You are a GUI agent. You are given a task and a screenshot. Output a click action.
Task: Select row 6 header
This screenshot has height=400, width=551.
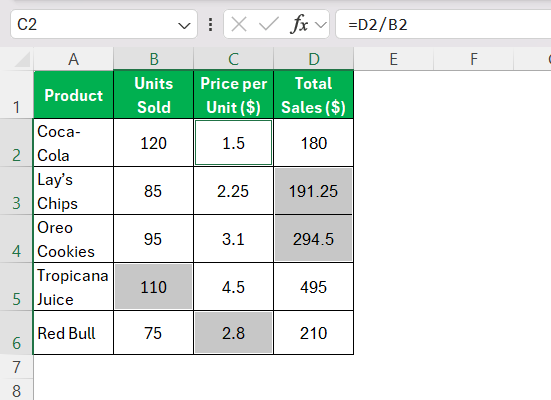pos(17,333)
